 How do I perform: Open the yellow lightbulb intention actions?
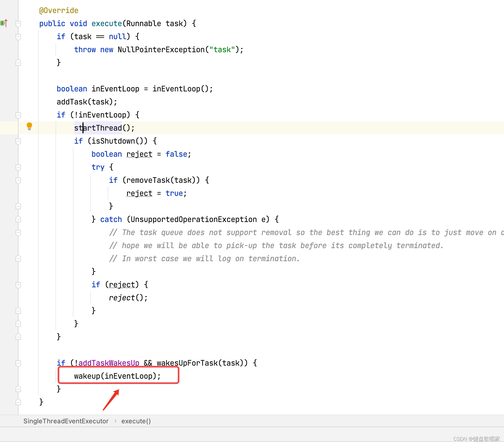pyautogui.click(x=29, y=126)
